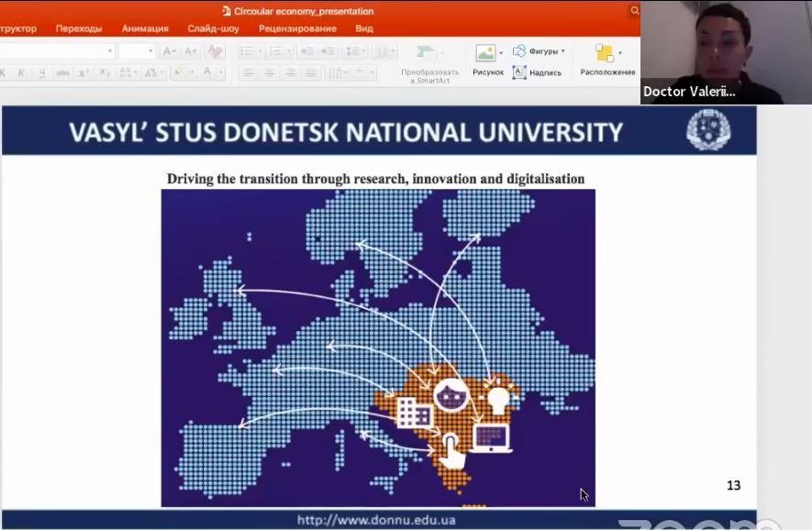
Task: Decrease the font size
Action: tap(190, 51)
